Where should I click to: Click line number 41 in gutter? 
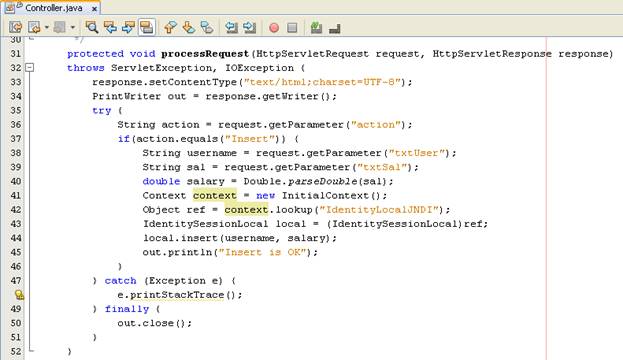(15, 195)
